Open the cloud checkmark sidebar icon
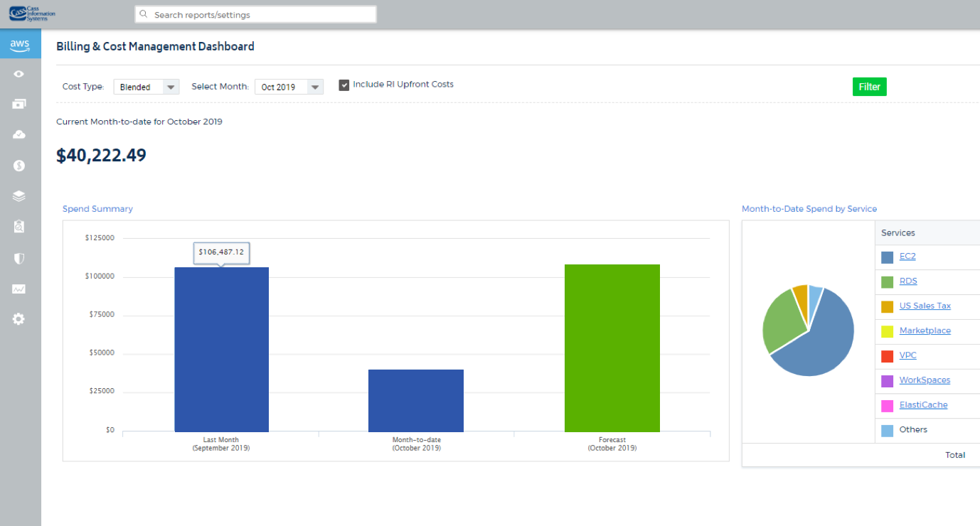Screen dimensions: 980x526 point(19,134)
